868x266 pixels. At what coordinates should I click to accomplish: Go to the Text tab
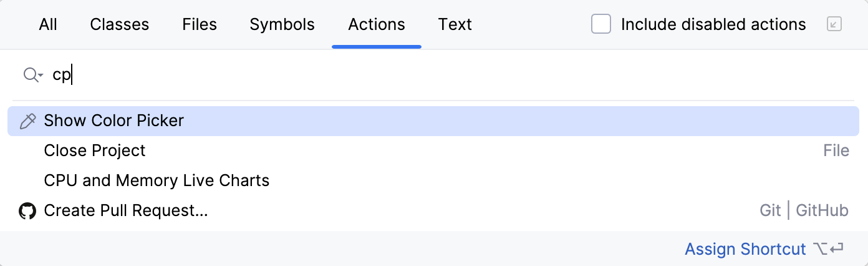click(455, 24)
